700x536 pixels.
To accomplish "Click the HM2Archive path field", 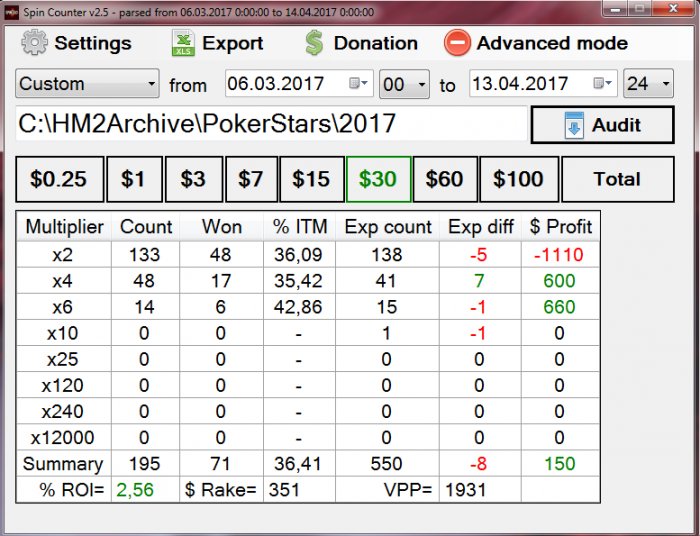I will [271, 124].
